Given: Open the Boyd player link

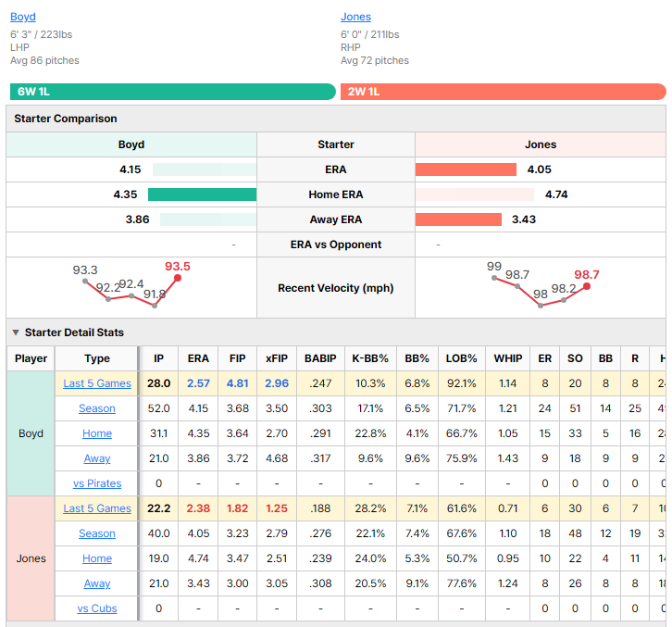Looking at the screenshot, I should pyautogui.click(x=23, y=17).
